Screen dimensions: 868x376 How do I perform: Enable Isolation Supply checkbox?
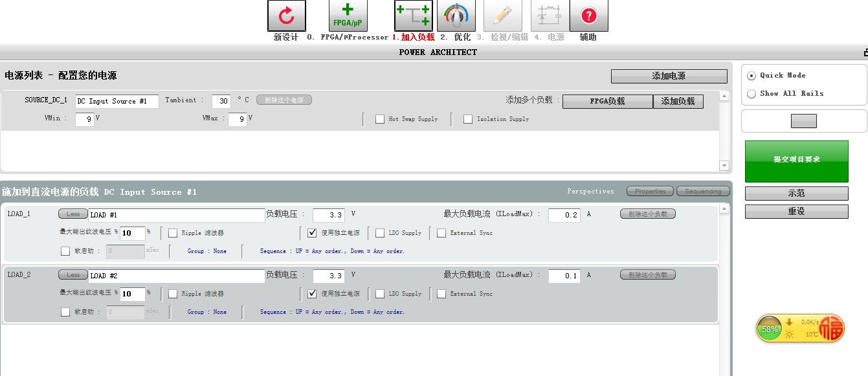pos(468,119)
